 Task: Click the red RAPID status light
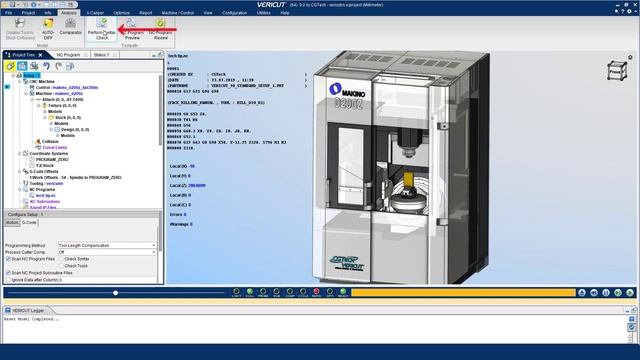click(316, 292)
